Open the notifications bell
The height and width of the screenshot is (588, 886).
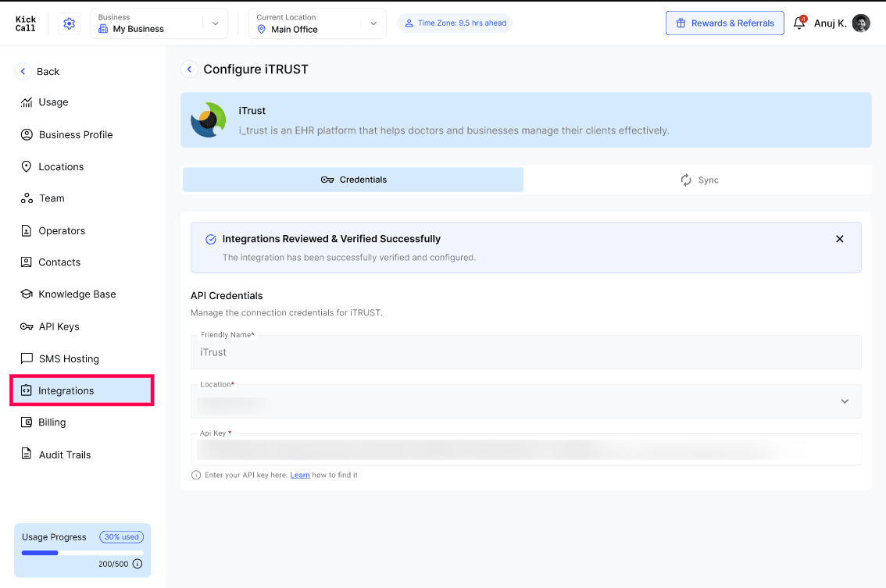[x=799, y=23]
